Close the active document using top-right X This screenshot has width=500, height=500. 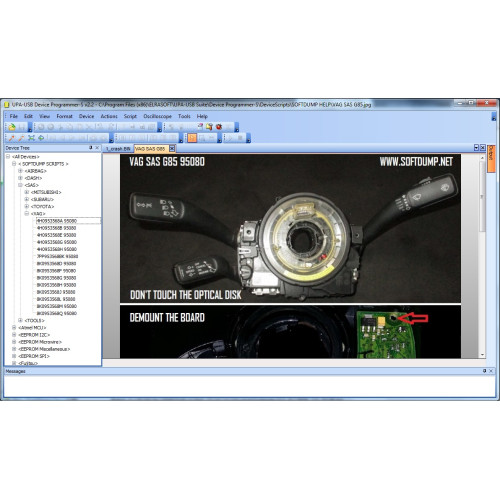tap(482, 148)
